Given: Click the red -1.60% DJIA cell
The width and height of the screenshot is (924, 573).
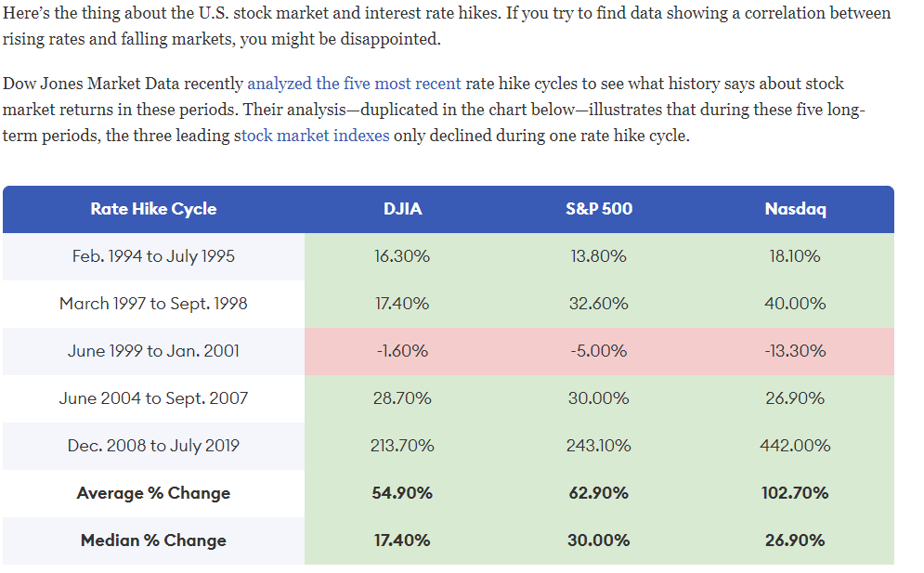Looking at the screenshot, I should point(402,351).
